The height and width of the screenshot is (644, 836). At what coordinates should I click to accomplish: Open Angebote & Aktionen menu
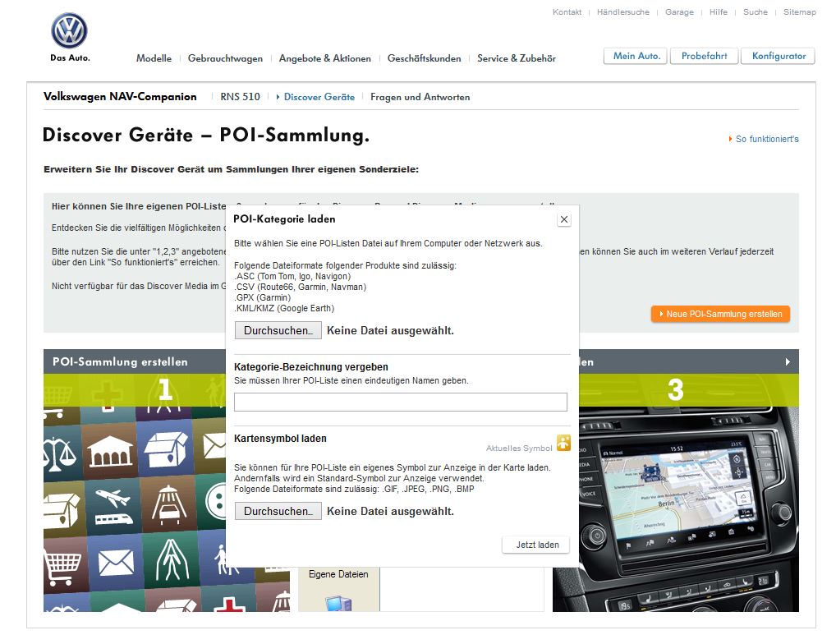pyautogui.click(x=324, y=58)
